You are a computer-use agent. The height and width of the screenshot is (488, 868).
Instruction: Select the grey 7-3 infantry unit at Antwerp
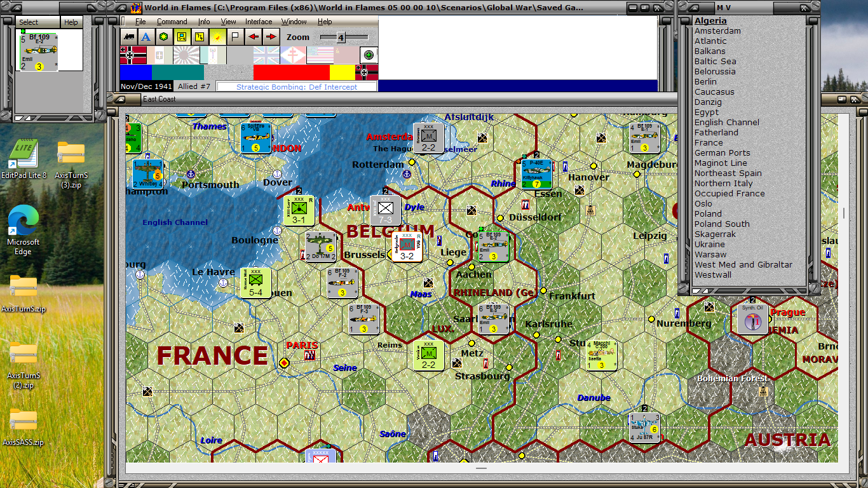coord(386,210)
